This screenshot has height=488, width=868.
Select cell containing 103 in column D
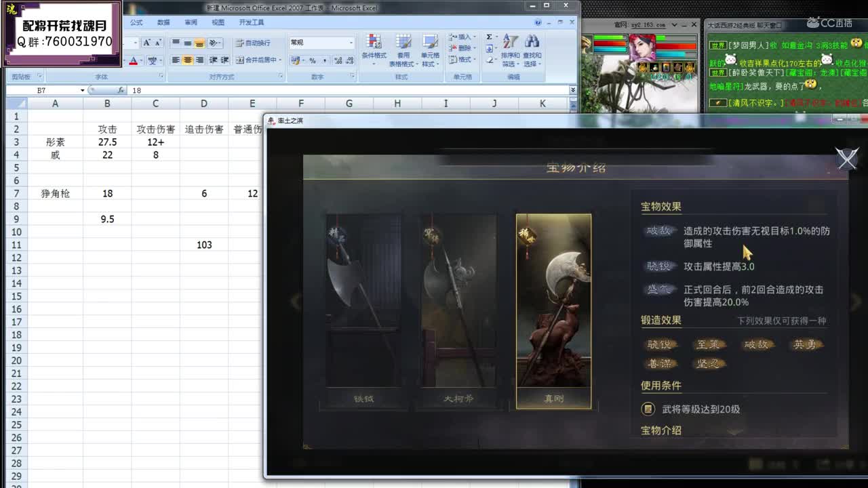point(204,245)
